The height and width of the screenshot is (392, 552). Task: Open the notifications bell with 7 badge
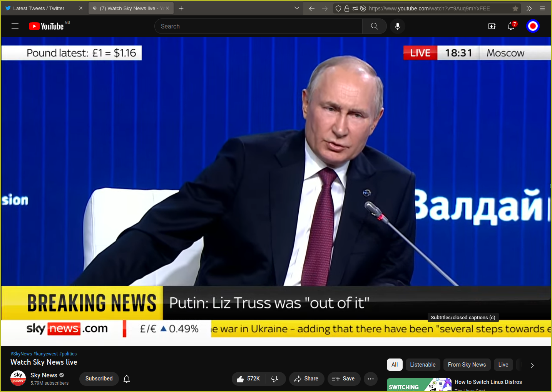pos(511,26)
